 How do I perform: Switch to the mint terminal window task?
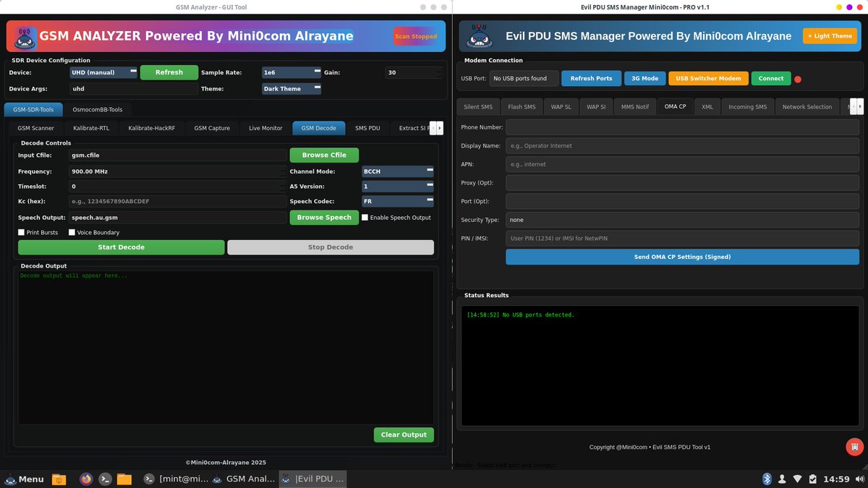point(174,479)
